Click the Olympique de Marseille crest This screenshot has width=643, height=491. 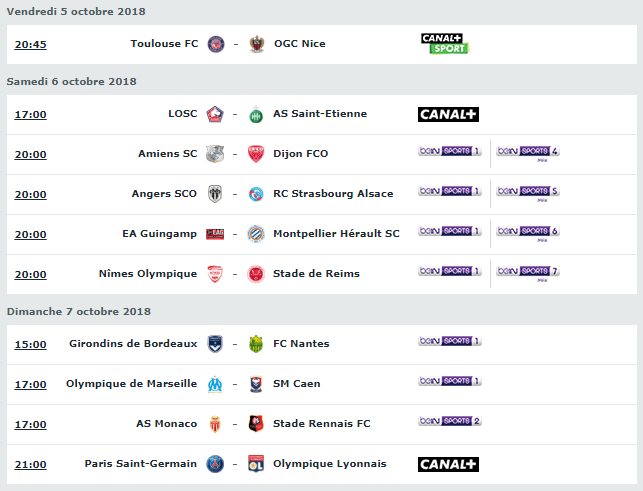pyautogui.click(x=215, y=384)
